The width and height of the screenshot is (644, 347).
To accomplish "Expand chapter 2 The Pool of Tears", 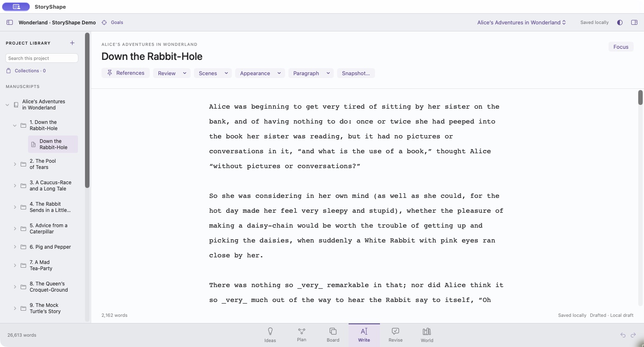I will [15, 164].
